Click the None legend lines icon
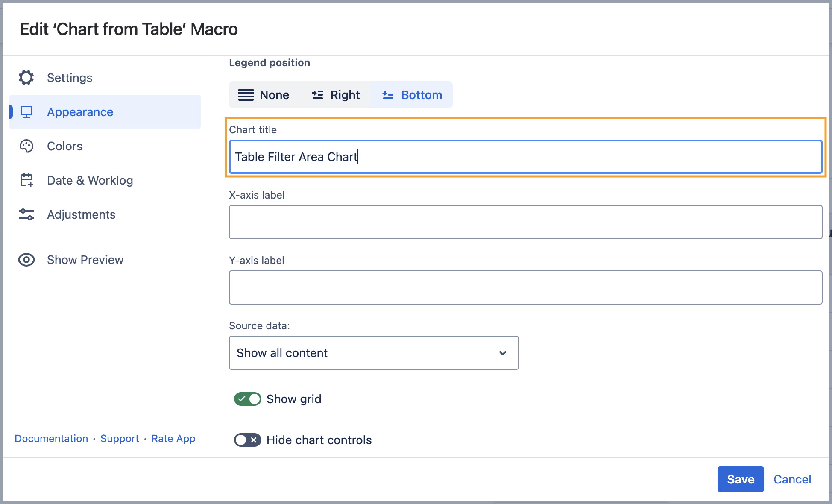Viewport: 832px width, 504px height. point(246,95)
